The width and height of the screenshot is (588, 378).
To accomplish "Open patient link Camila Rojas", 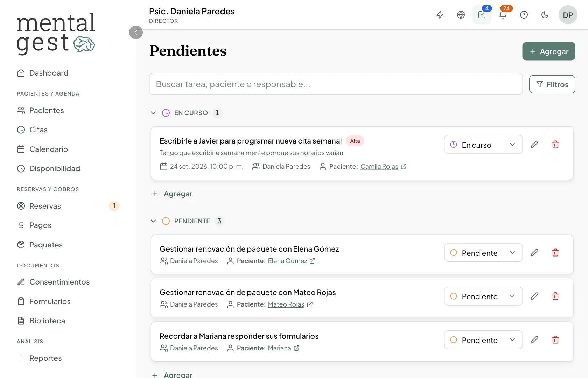I will (x=379, y=167).
